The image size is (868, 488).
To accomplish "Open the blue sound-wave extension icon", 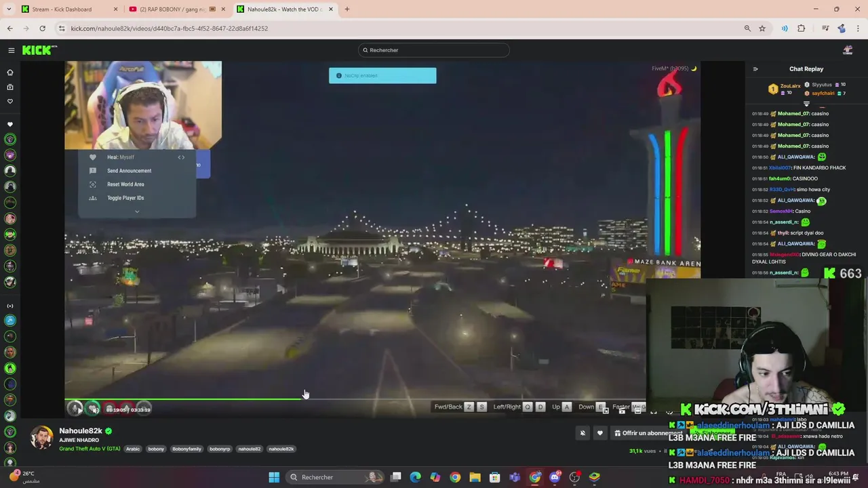I will tap(785, 28).
